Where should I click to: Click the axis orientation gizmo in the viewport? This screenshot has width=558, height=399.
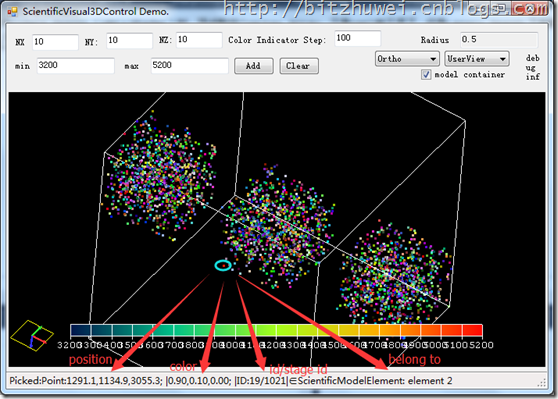click(32, 336)
